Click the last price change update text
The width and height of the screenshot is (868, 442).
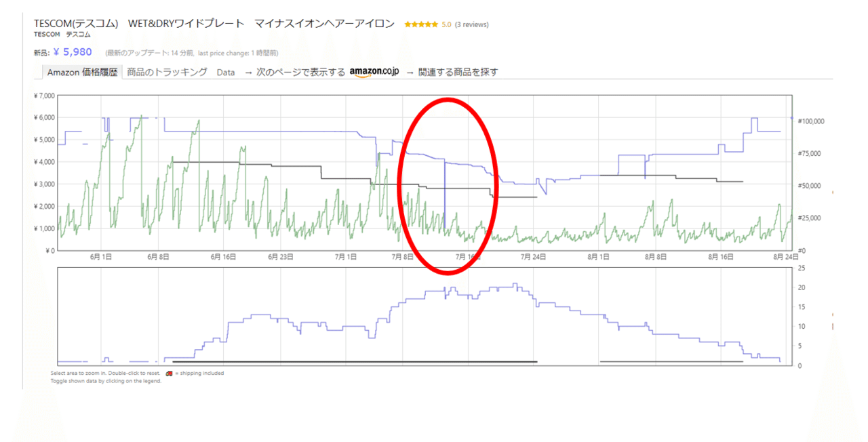pos(237,52)
